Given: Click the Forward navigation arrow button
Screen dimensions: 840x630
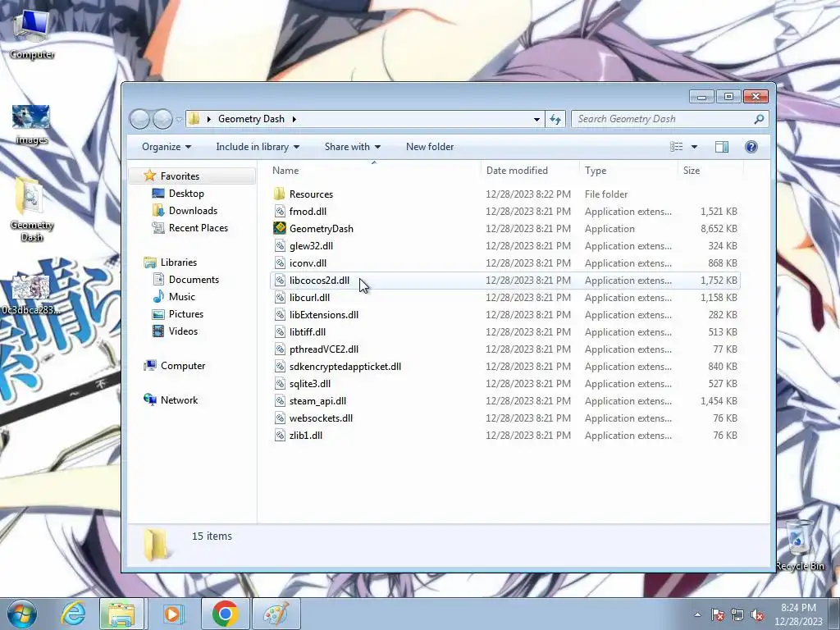Looking at the screenshot, I should click(x=162, y=119).
